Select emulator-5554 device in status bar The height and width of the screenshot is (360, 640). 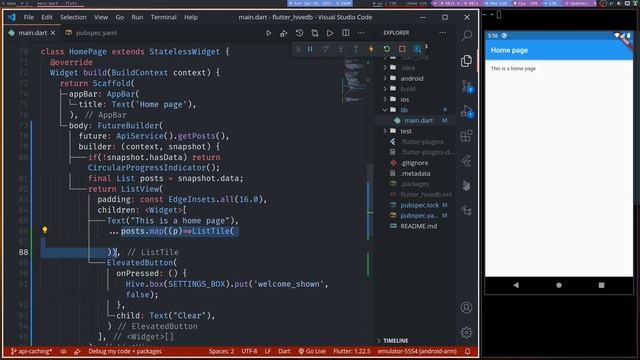417,351
